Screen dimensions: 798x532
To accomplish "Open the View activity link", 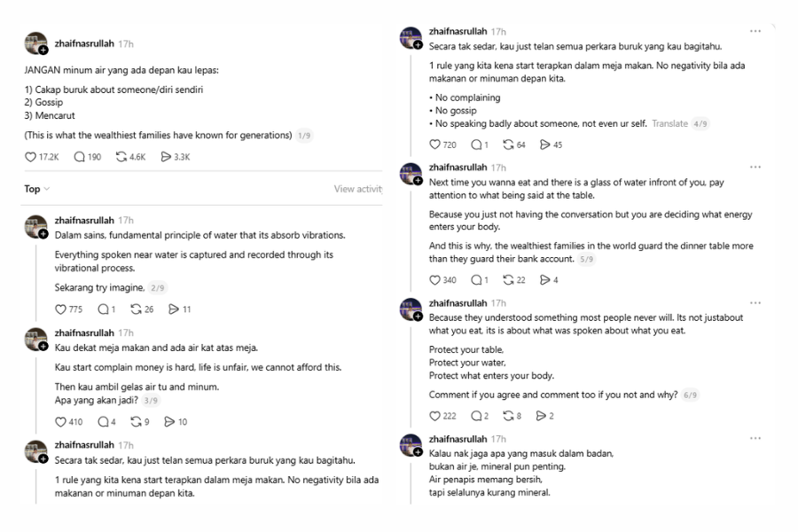I will pos(357,189).
